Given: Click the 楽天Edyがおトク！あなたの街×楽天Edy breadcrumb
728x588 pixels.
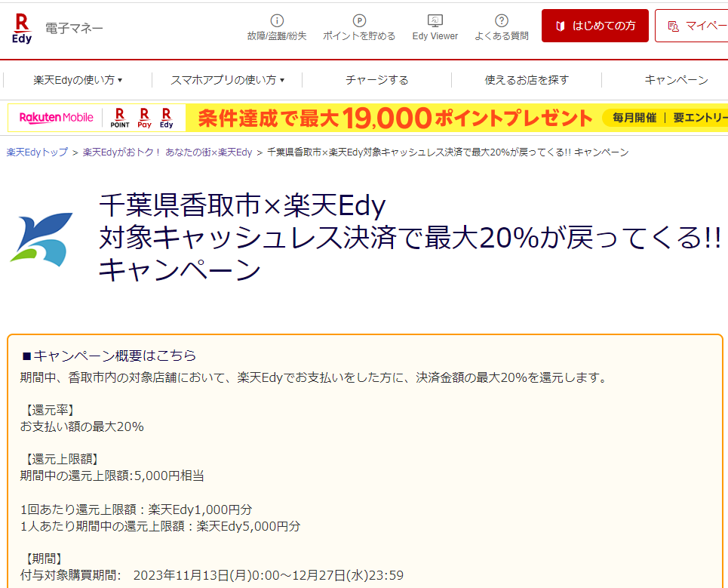Looking at the screenshot, I should [x=167, y=152].
